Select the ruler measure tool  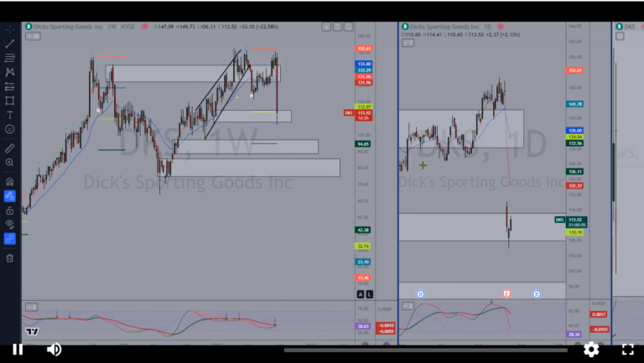[x=10, y=148]
